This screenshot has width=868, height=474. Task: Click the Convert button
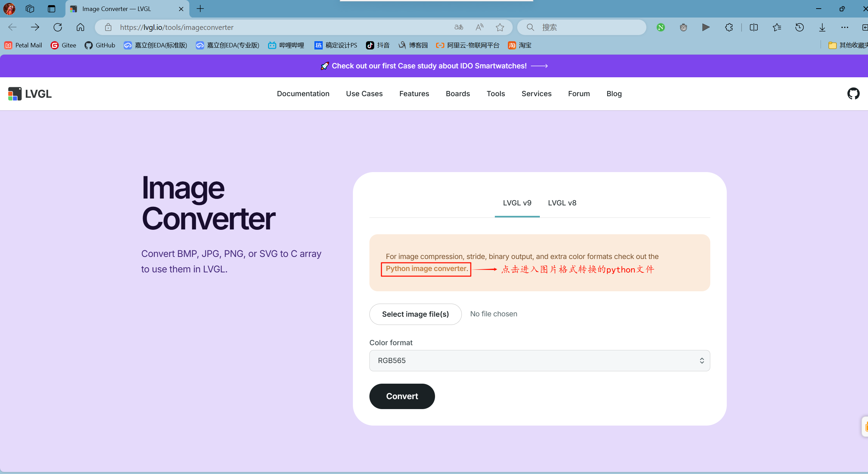(x=402, y=396)
